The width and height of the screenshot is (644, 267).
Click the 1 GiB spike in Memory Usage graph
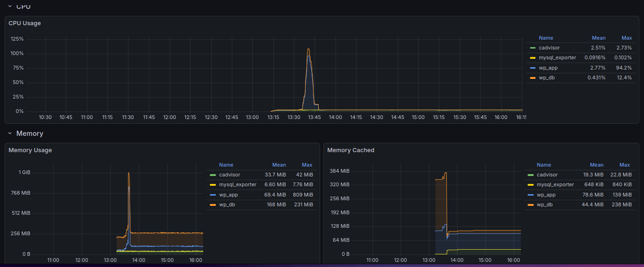pos(129,173)
